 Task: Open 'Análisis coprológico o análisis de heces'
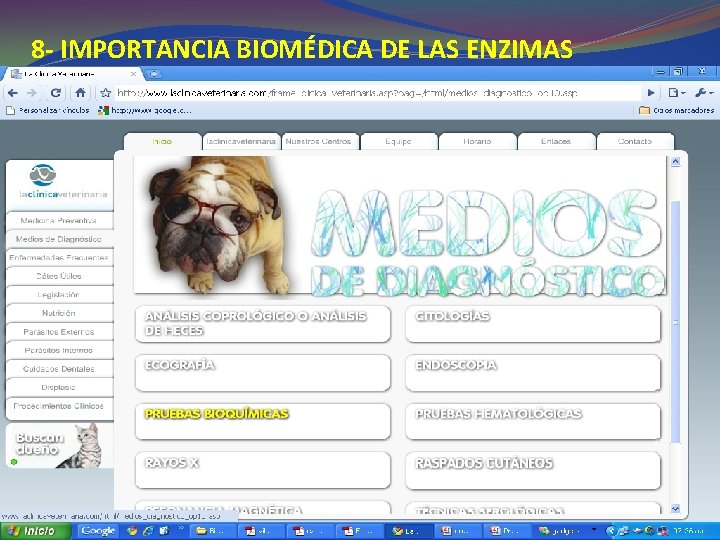(x=263, y=324)
